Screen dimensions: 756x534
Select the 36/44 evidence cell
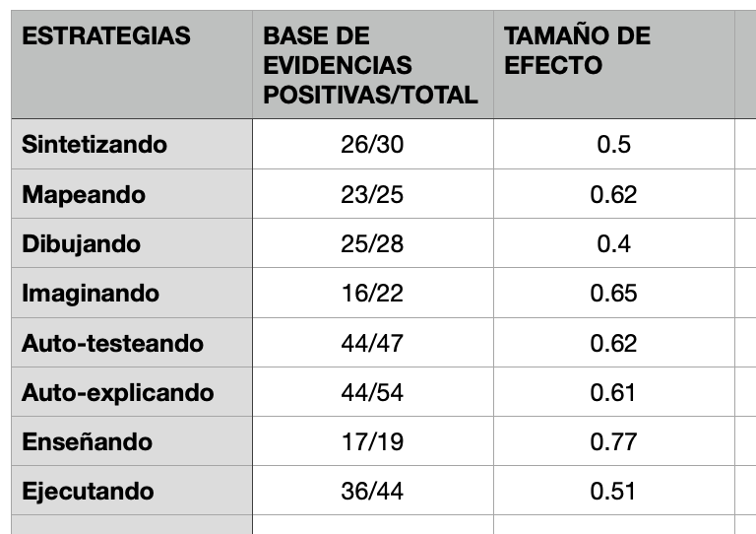[x=372, y=492]
